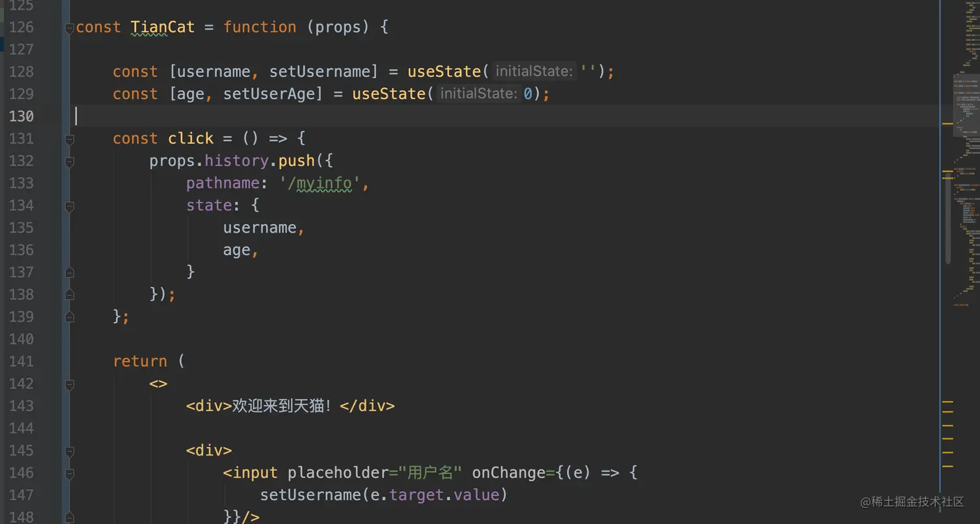Collapse the fragment tag at line 142
Image resolution: width=980 pixels, height=524 pixels.
69,384
